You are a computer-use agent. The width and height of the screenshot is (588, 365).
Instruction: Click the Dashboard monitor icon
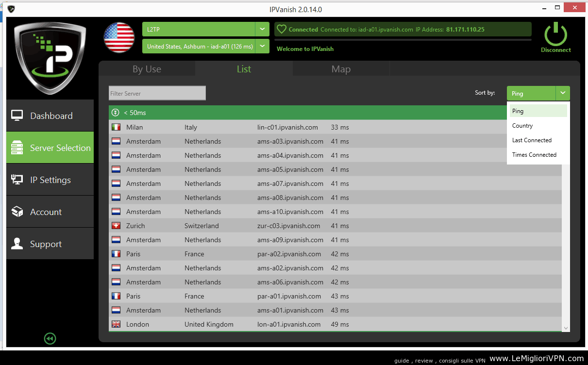[17, 116]
